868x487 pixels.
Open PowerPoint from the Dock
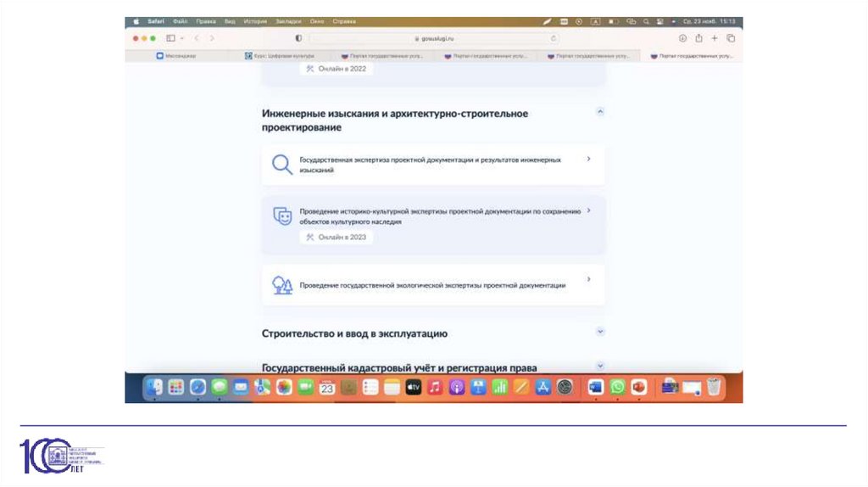pyautogui.click(x=639, y=387)
